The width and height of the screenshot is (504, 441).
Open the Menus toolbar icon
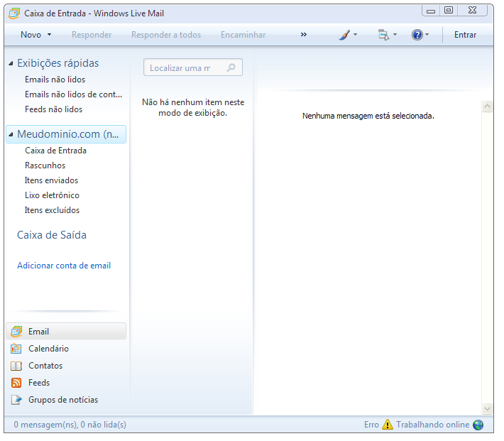[383, 35]
